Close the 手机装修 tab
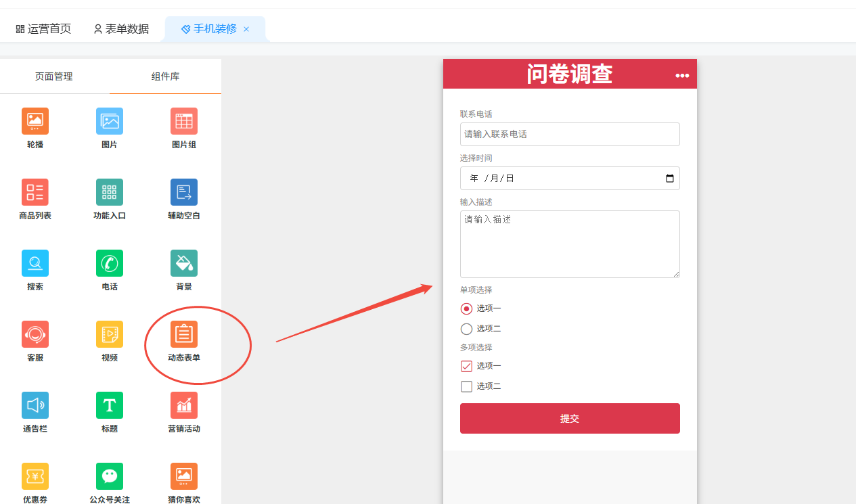 point(246,29)
